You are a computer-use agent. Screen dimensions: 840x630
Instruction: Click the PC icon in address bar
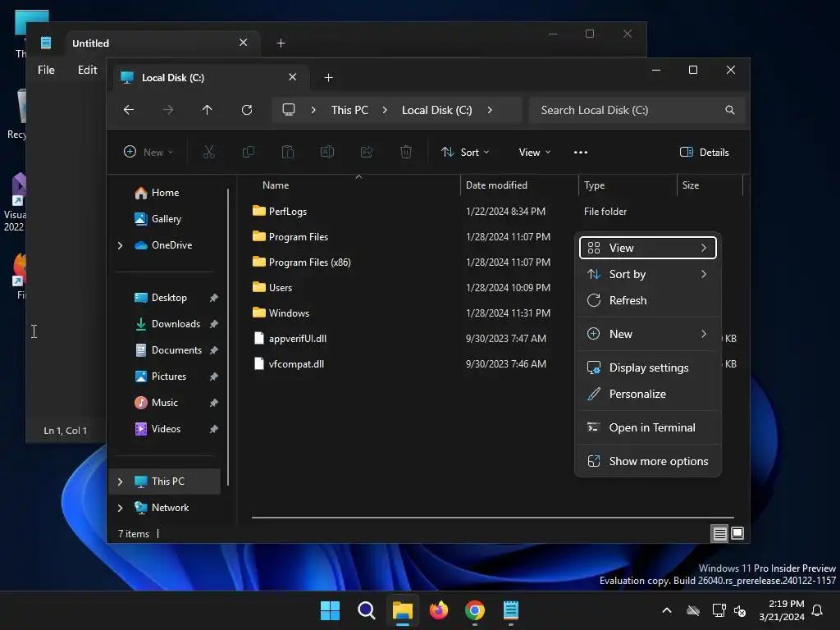[289, 110]
